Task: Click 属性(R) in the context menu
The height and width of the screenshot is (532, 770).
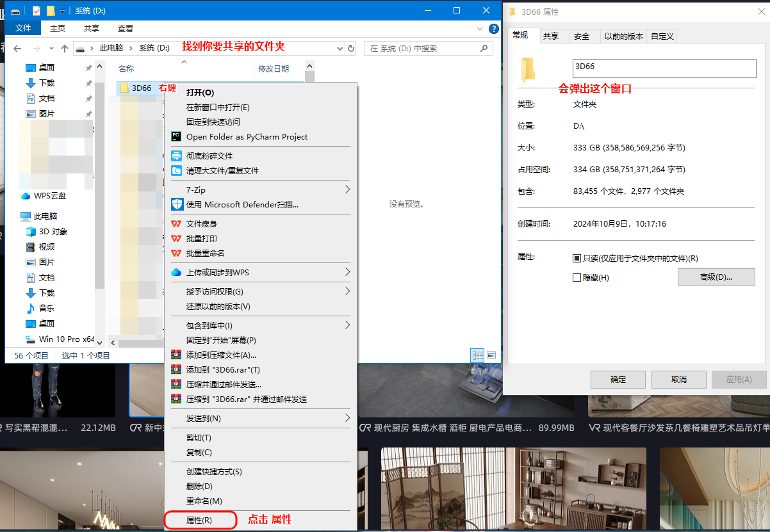Action: [x=199, y=520]
